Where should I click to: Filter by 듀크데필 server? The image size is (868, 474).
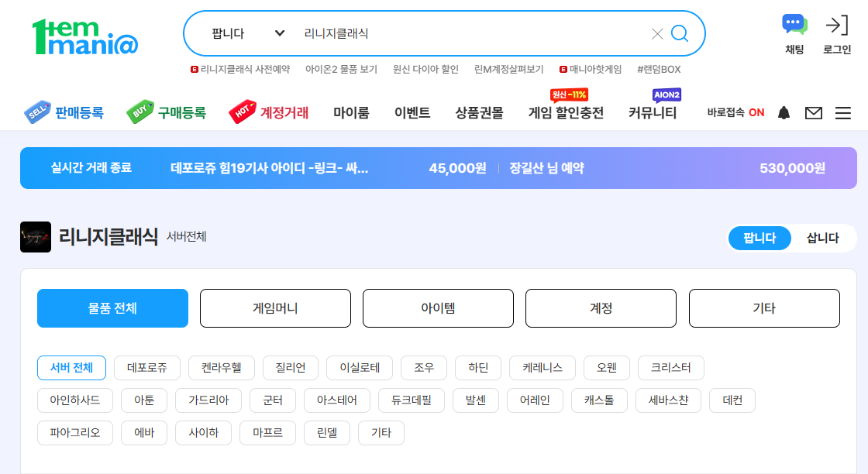click(x=412, y=400)
